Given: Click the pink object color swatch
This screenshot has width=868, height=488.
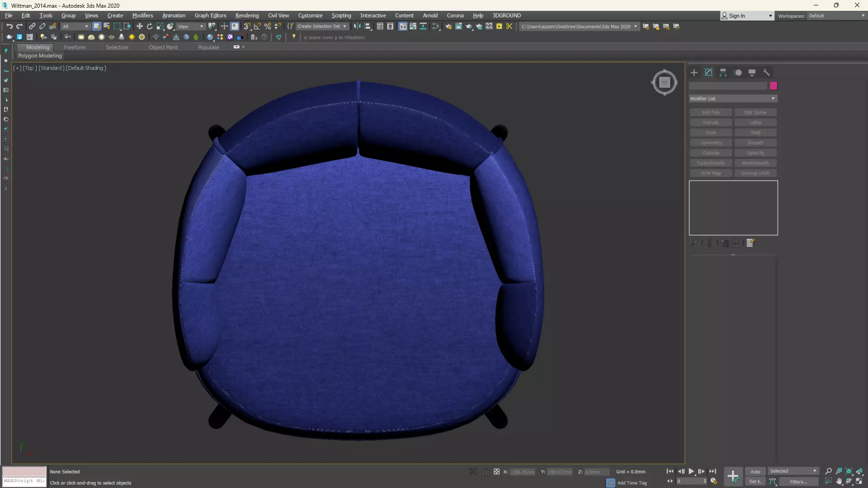Looking at the screenshot, I should (x=773, y=86).
